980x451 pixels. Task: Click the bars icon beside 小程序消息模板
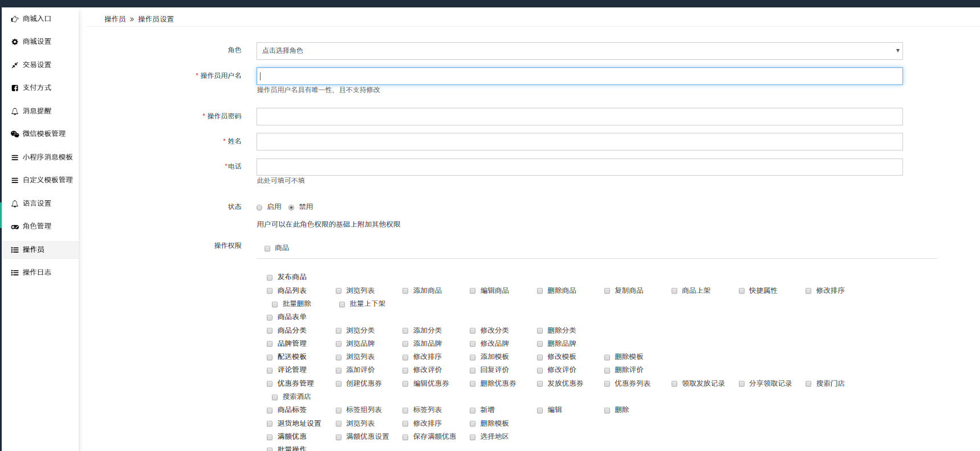(15, 158)
